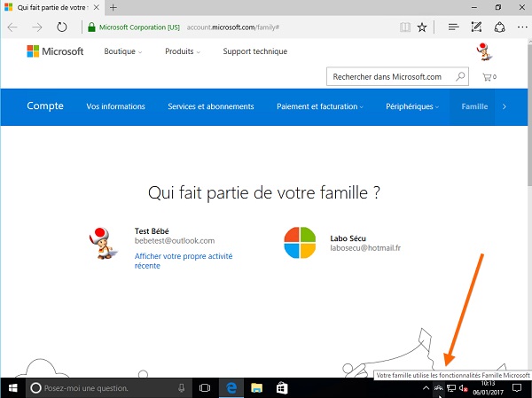The image size is (532, 398).
Task: Click the Microsoft logo
Action: 55,51
